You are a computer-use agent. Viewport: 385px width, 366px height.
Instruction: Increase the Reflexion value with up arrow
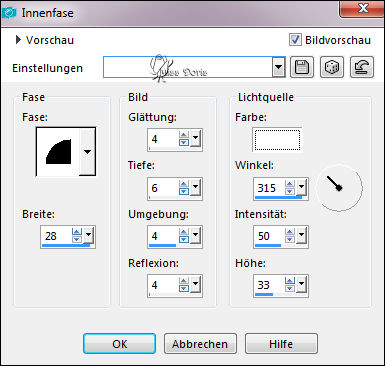tap(184, 281)
